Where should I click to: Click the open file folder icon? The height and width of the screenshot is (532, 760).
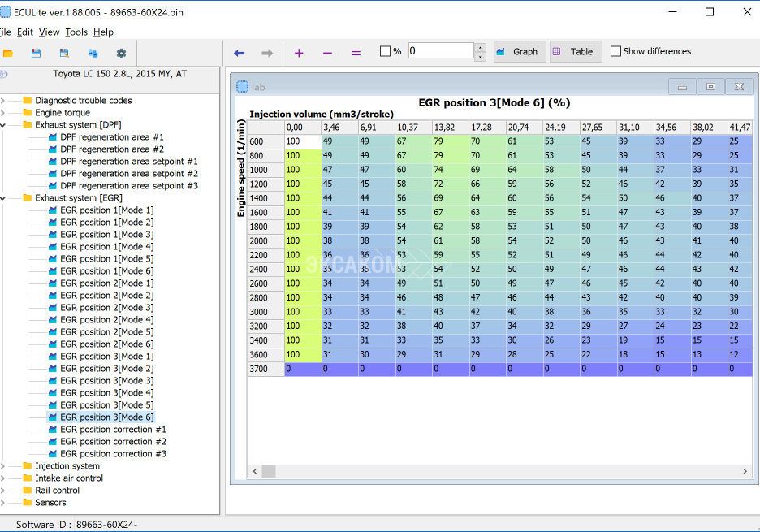8,53
